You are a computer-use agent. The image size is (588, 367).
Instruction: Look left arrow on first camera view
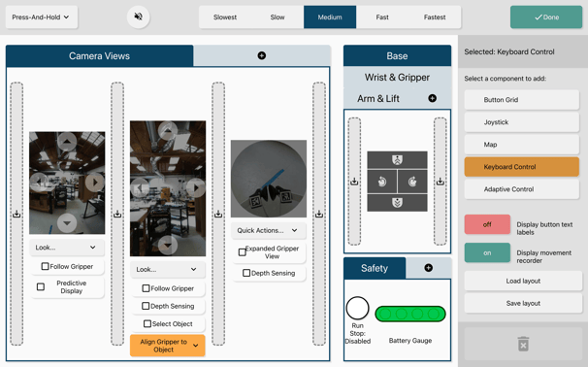point(39,182)
